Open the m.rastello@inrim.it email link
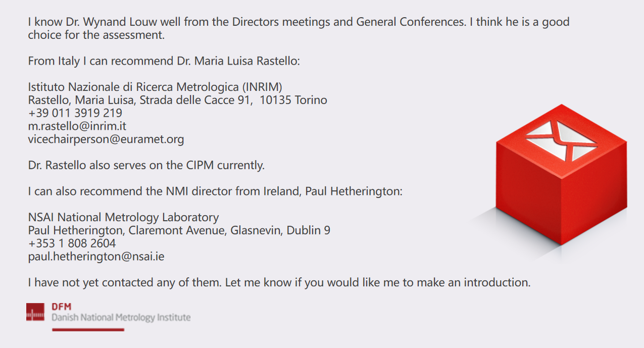Image resolution: width=644 pixels, height=348 pixels. [77, 126]
